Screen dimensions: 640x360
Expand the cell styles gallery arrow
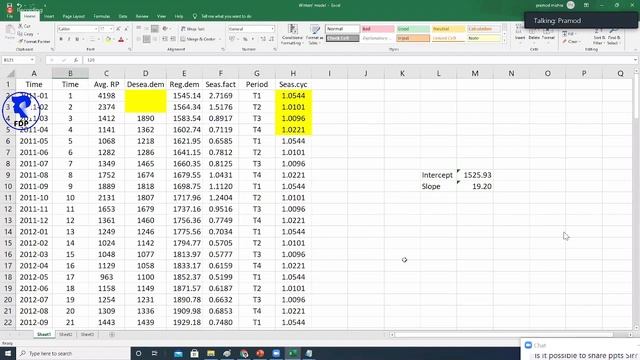pos(504,41)
